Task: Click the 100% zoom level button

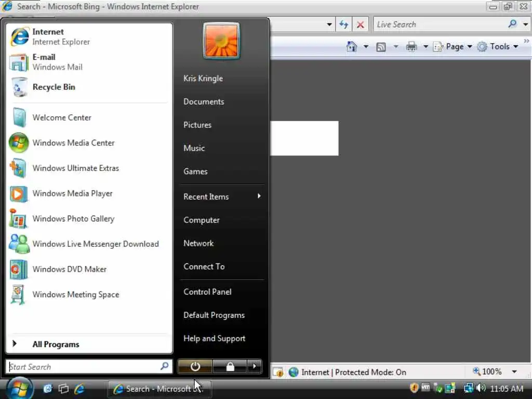Action: tap(487, 371)
